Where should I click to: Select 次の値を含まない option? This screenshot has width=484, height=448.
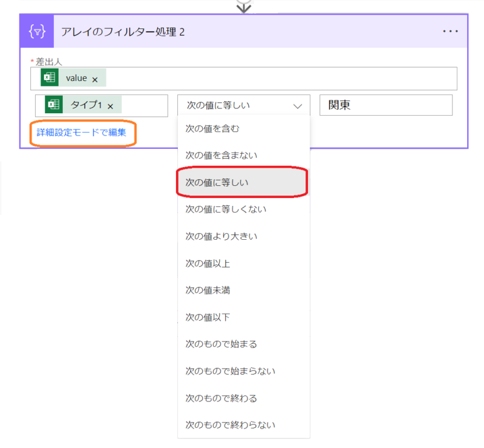tap(221, 156)
